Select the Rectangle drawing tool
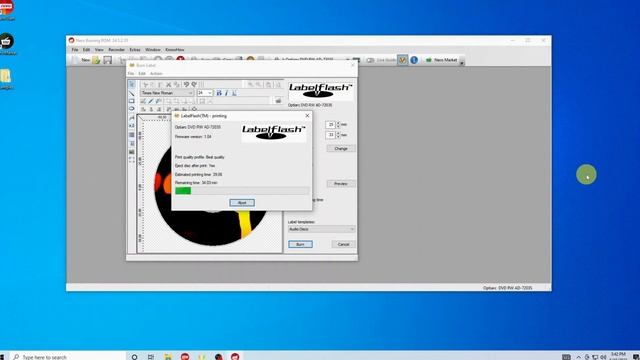640x360 pixels. point(132,101)
